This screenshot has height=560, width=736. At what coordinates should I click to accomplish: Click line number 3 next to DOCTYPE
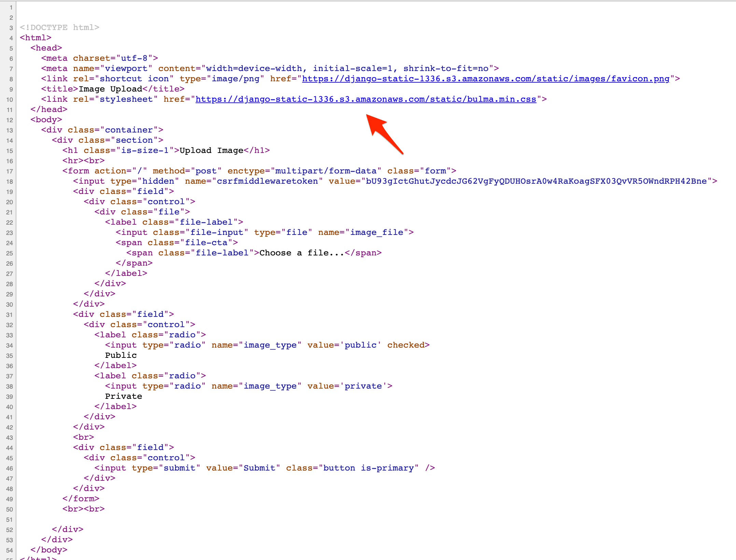tap(11, 27)
